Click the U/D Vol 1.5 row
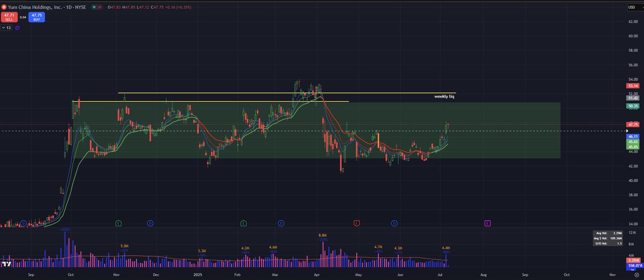 [x=609, y=243]
